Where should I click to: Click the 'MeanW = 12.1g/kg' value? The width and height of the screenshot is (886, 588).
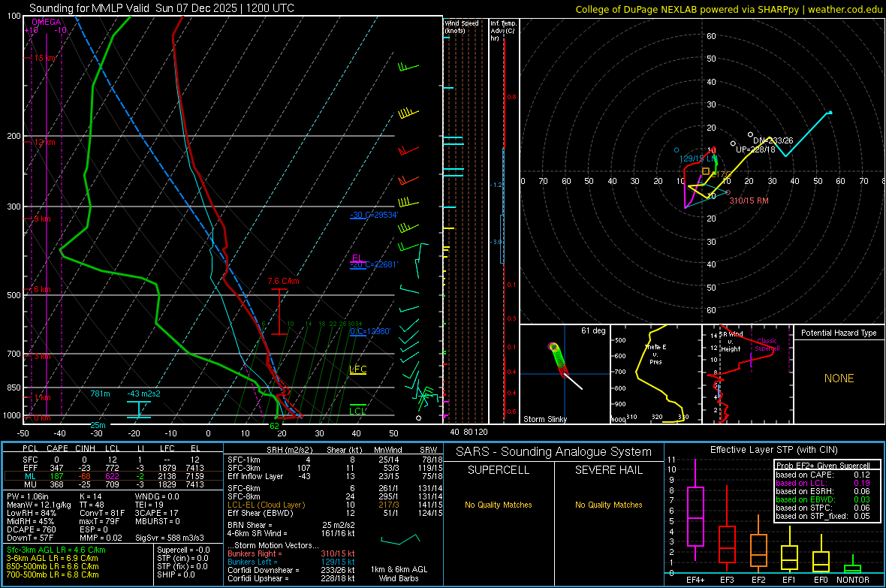pos(39,505)
